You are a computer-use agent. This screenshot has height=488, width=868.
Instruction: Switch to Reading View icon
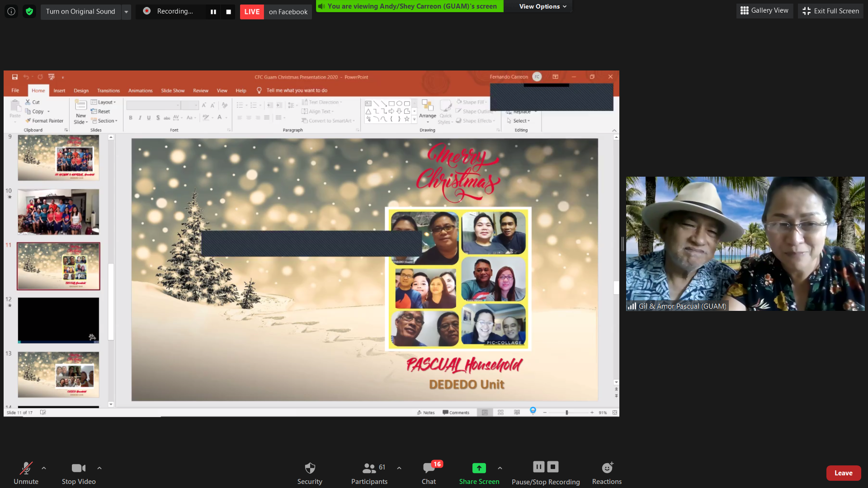517,413
